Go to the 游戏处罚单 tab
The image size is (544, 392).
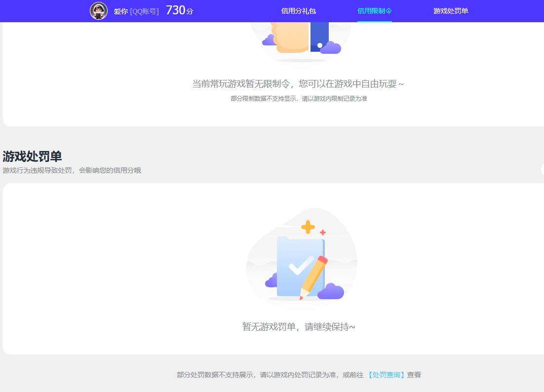click(x=451, y=11)
